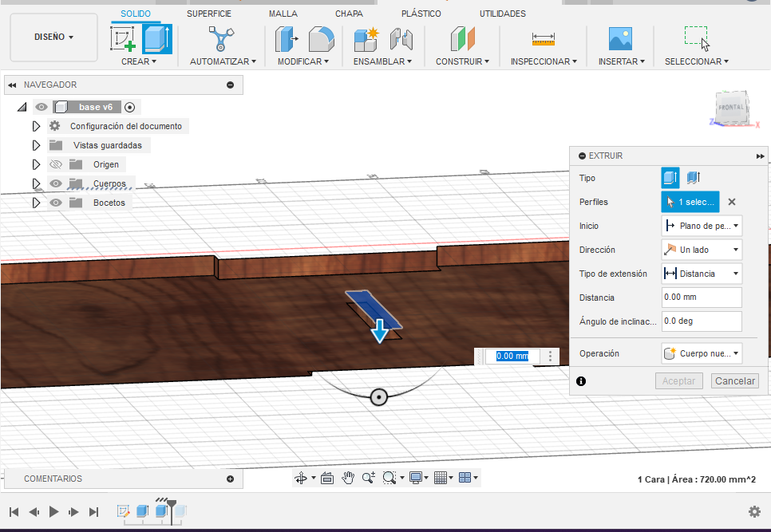
Task: Clear the Perfiles selection with X
Action: click(732, 202)
